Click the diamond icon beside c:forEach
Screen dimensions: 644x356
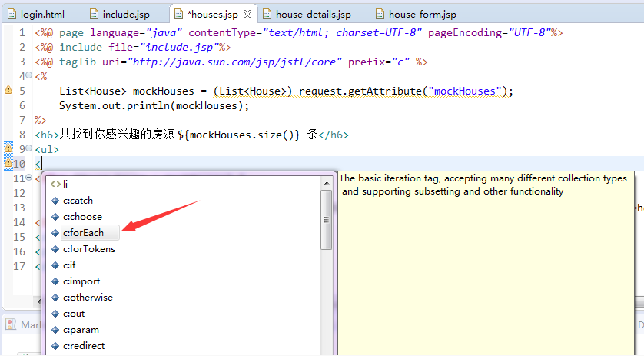55,233
